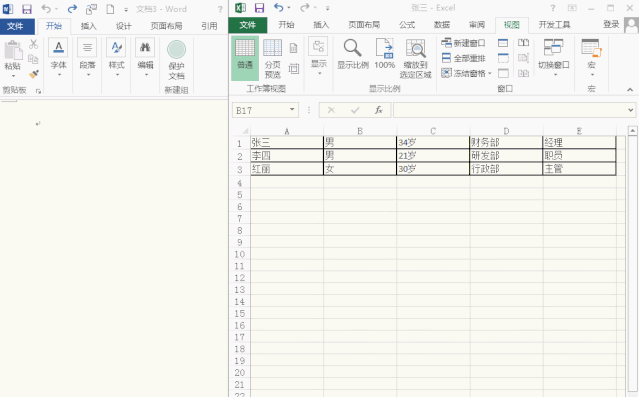The width and height of the screenshot is (639, 397).
Task: Expand the 样式 styles group in Word
Action: click(117, 58)
